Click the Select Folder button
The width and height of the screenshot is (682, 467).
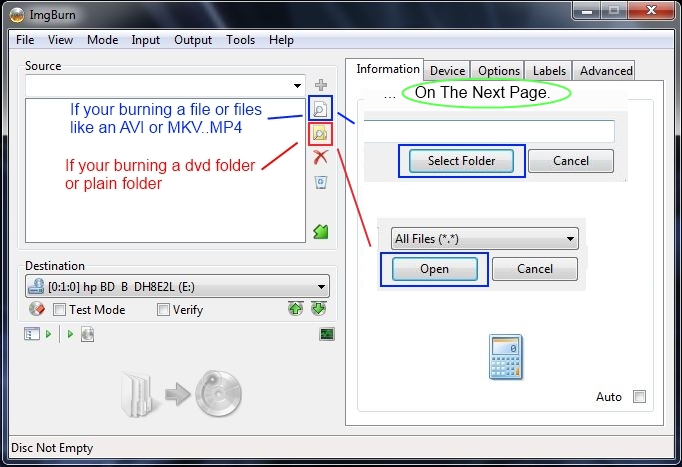(x=461, y=161)
